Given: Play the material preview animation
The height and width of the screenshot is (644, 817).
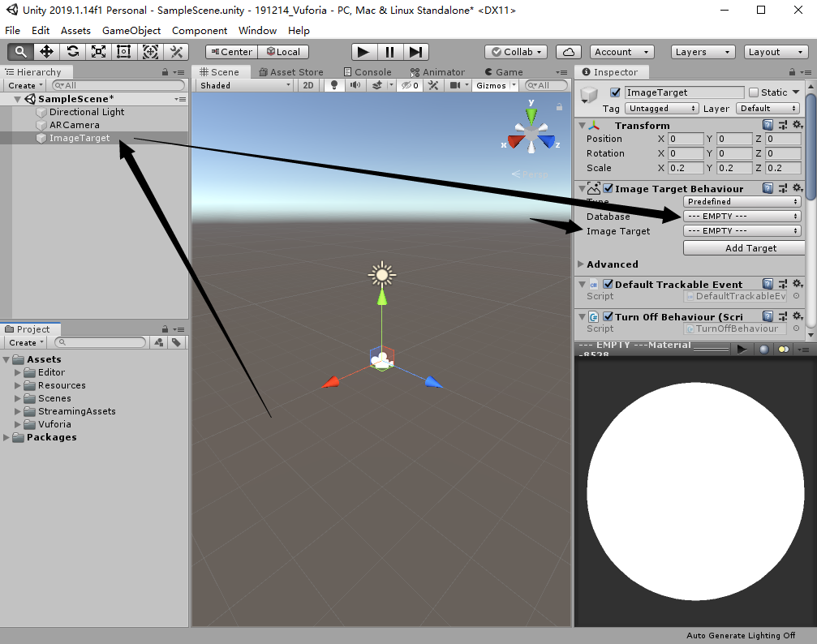Looking at the screenshot, I should point(742,349).
